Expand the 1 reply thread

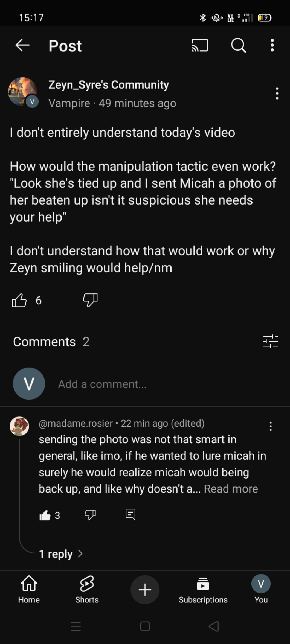[61, 554]
